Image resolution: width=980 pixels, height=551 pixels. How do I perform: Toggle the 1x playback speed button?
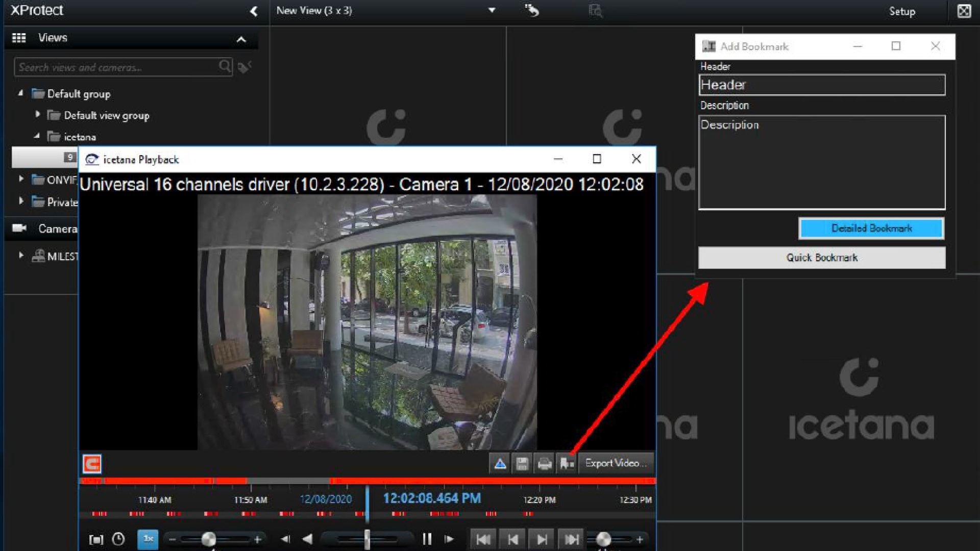148,539
